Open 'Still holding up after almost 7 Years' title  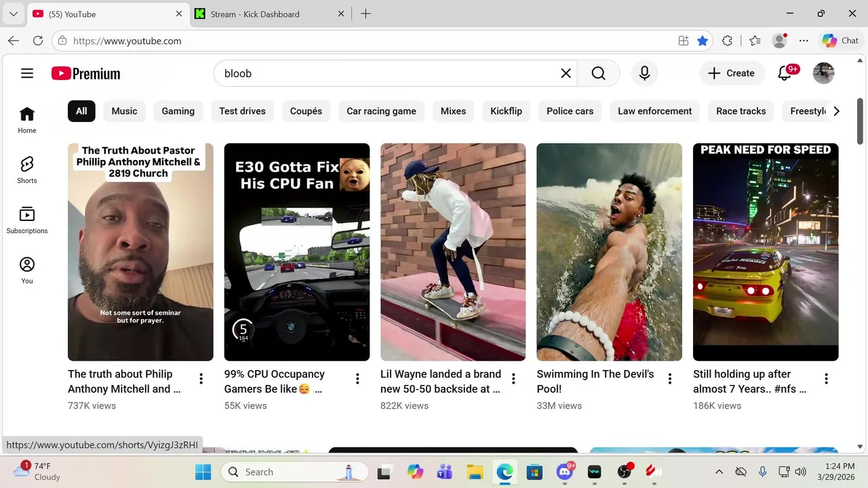tap(750, 381)
